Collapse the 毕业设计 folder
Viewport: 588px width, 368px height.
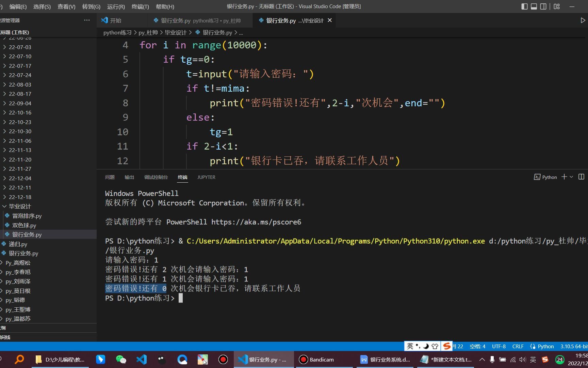tap(48, 206)
